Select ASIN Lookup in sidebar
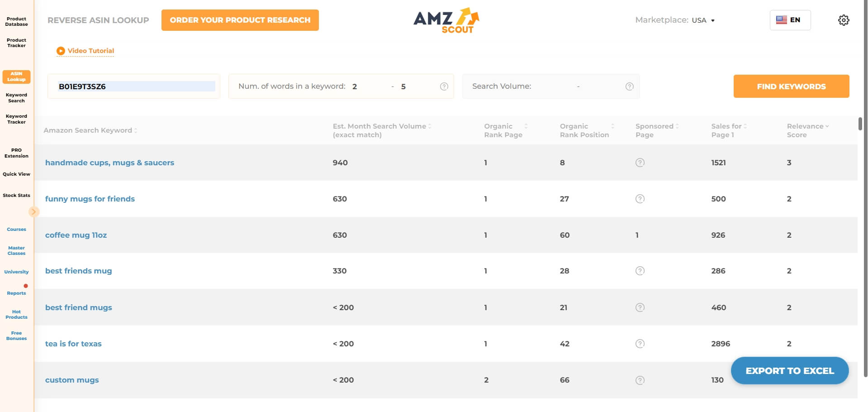This screenshot has height=412, width=868. [16, 77]
